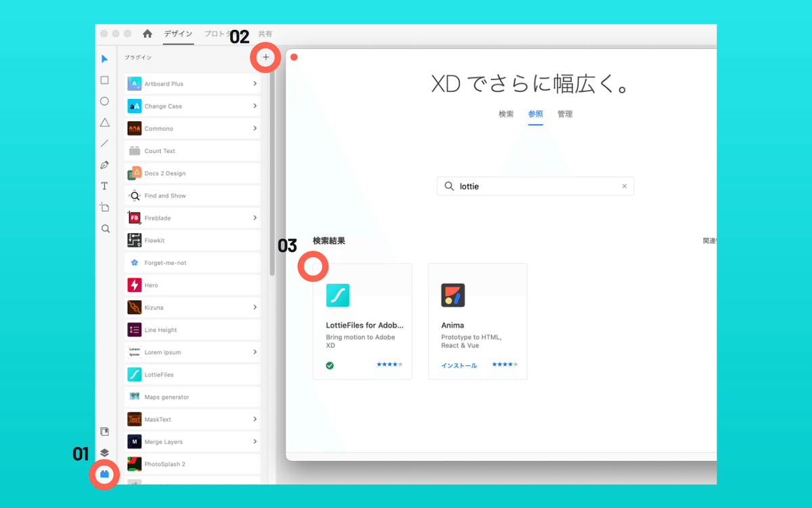Select the Polygon triangle tool
Image resolution: width=812 pixels, height=508 pixels.
[104, 123]
